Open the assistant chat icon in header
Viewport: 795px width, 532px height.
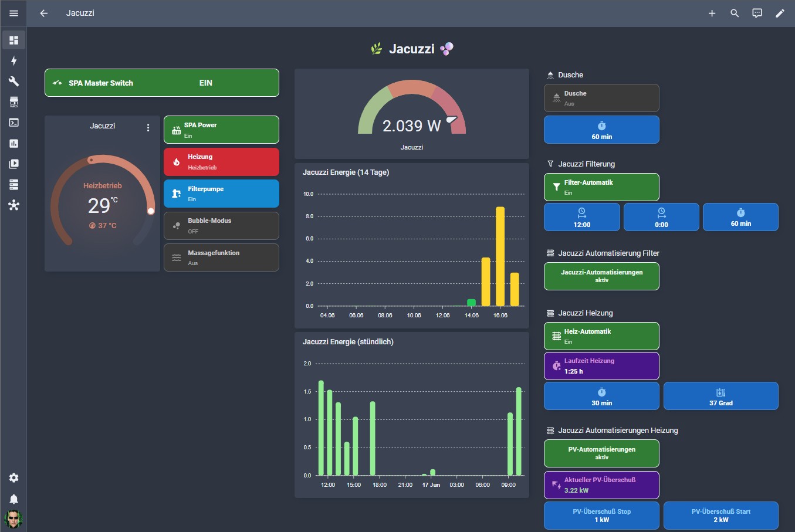757,13
